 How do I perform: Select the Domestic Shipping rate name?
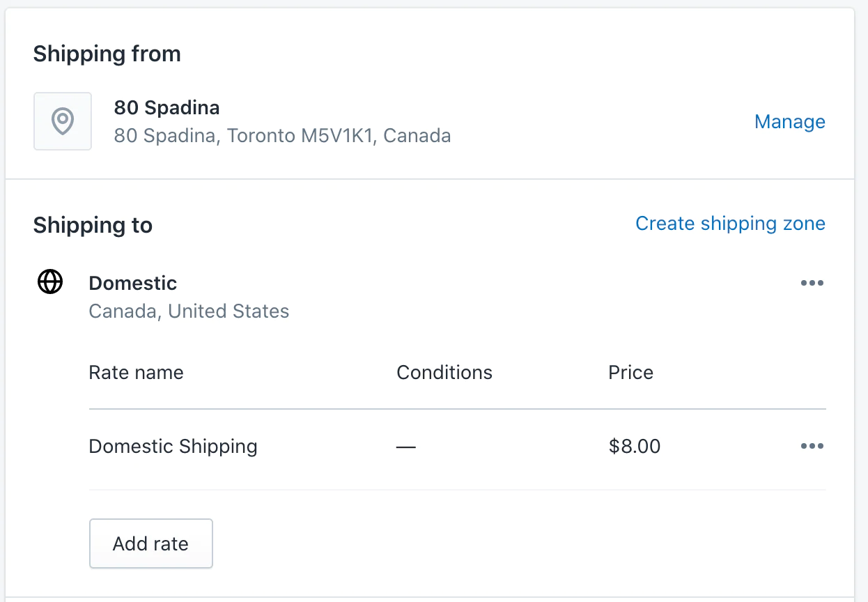[x=173, y=446]
